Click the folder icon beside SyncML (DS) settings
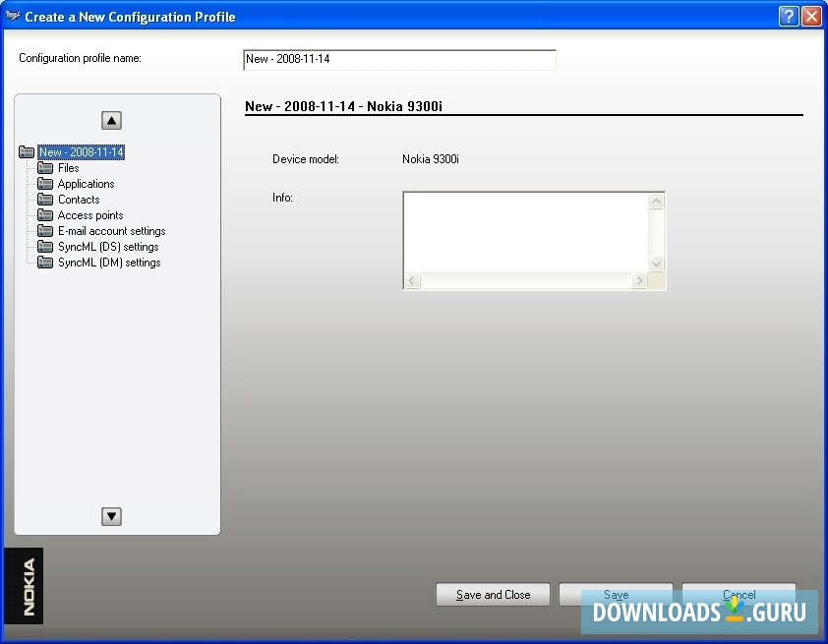The height and width of the screenshot is (644, 828). coord(45,247)
